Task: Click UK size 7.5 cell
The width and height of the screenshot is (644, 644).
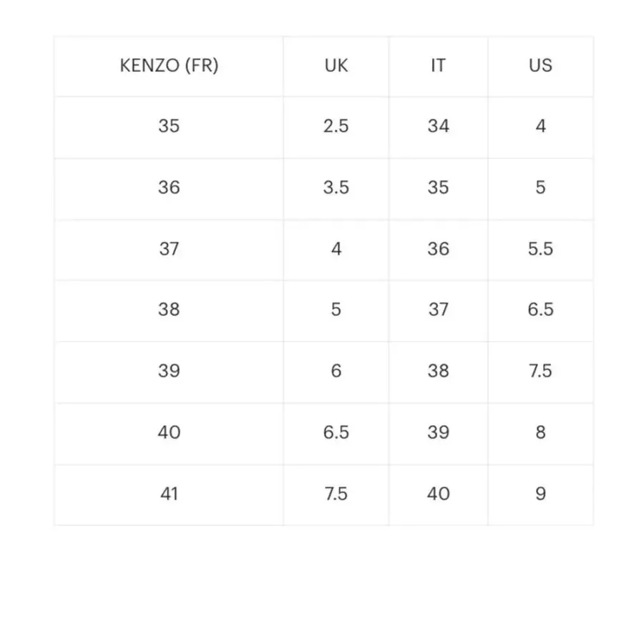Action: [x=336, y=494]
